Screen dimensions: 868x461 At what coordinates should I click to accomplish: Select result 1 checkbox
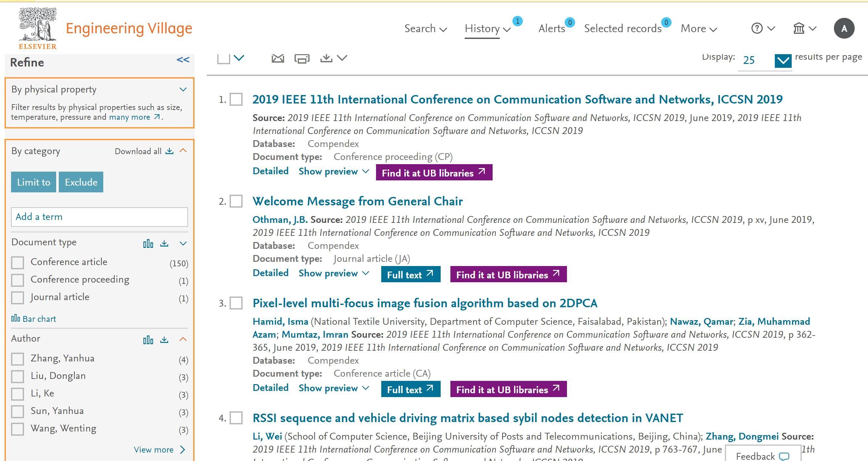(236, 99)
